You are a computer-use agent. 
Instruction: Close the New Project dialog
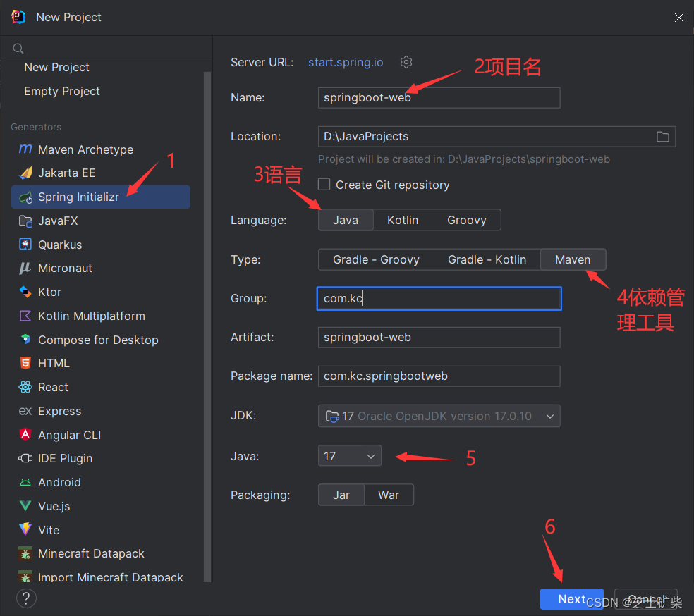[679, 17]
